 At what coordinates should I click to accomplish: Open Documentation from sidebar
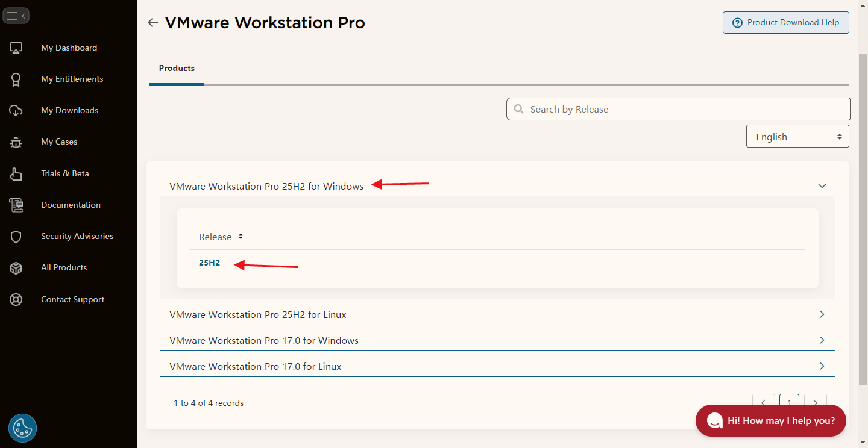[71, 205]
